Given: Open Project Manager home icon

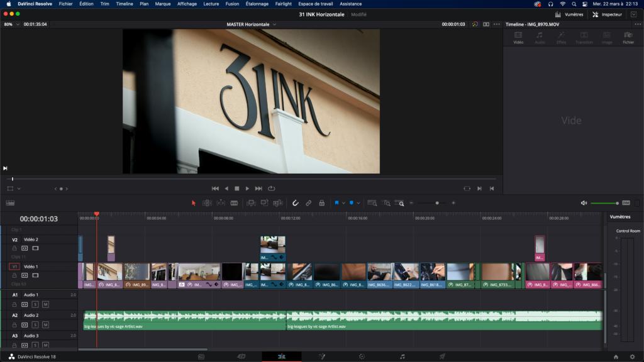Looking at the screenshot, I should pos(616,357).
